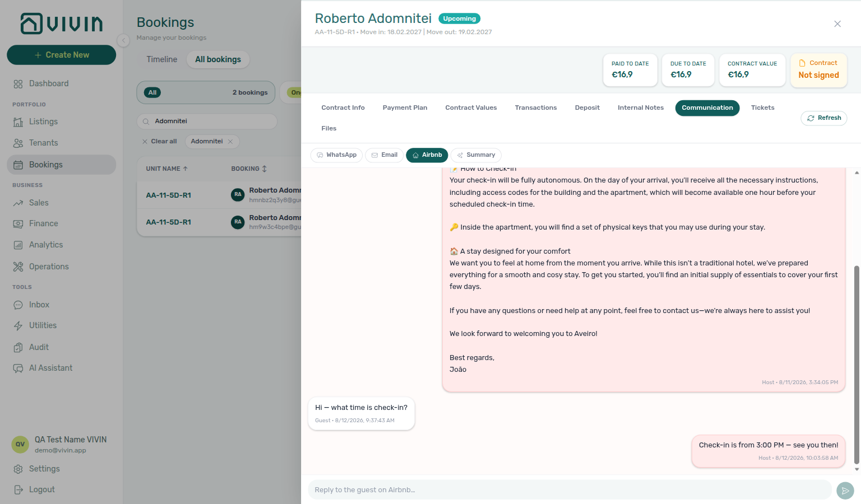Select Bookings in the sidebar
861x504 pixels.
click(62, 165)
